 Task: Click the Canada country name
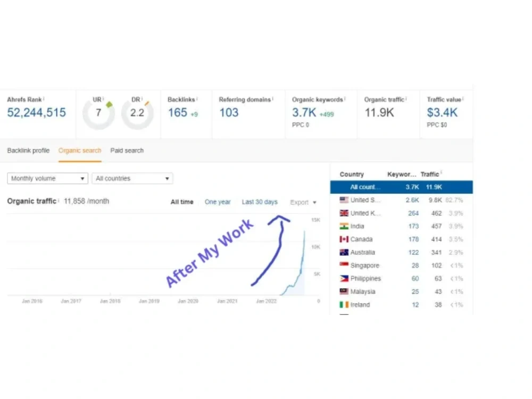coord(361,239)
